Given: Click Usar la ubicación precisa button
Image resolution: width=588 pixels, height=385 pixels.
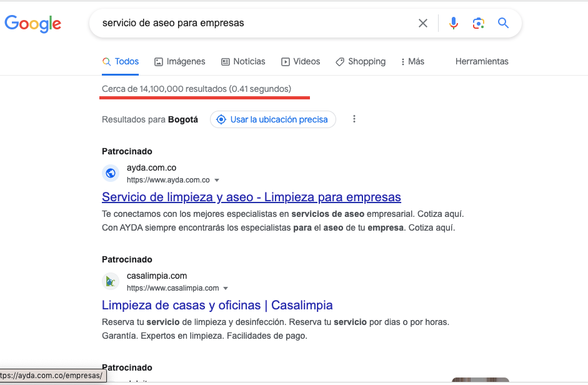Looking at the screenshot, I should 273,119.
